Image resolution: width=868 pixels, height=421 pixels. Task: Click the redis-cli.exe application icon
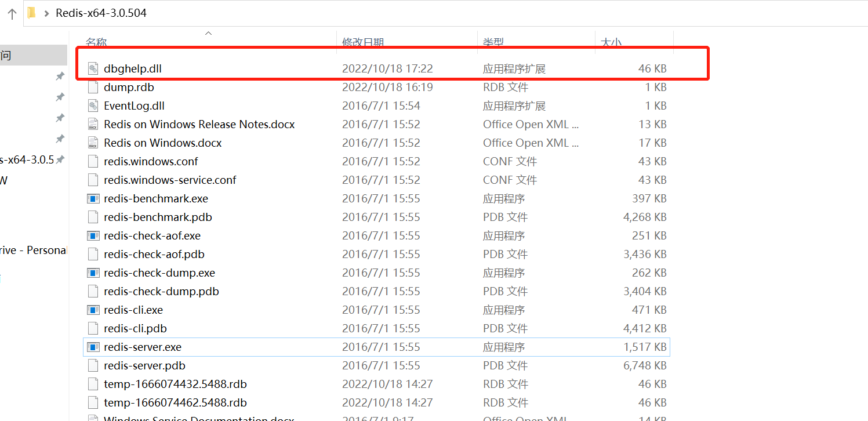(93, 310)
